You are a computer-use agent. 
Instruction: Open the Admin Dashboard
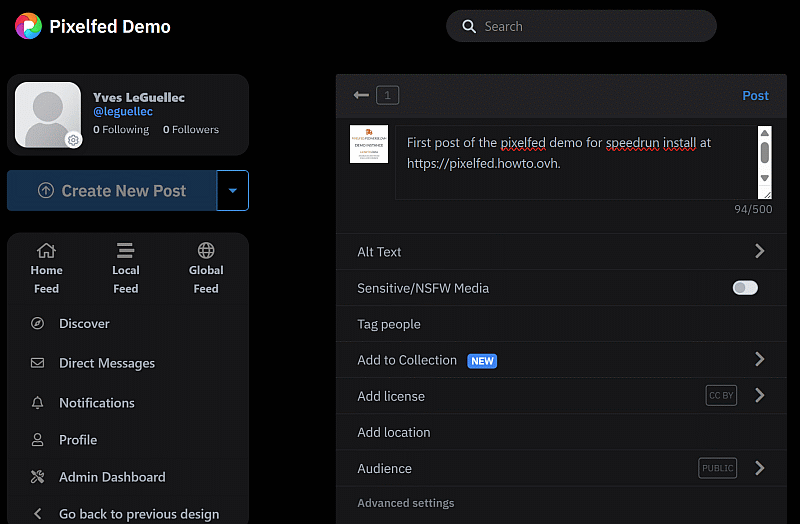[112, 477]
